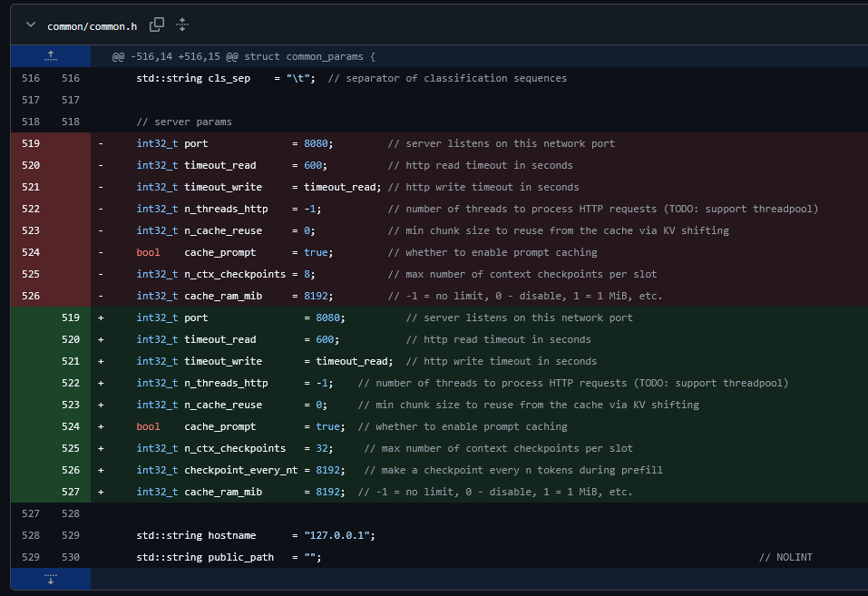Click the hunk header struct common_params
Screen dimensions: 868x596
[244, 56]
